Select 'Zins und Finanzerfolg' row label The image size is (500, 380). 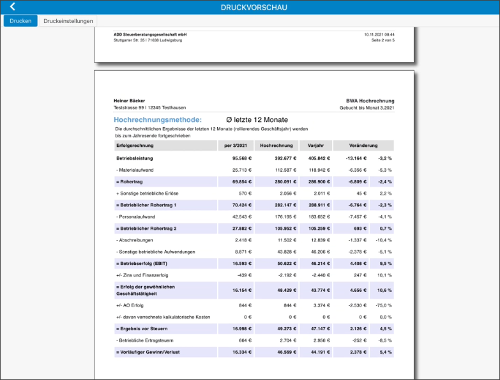(x=142, y=275)
